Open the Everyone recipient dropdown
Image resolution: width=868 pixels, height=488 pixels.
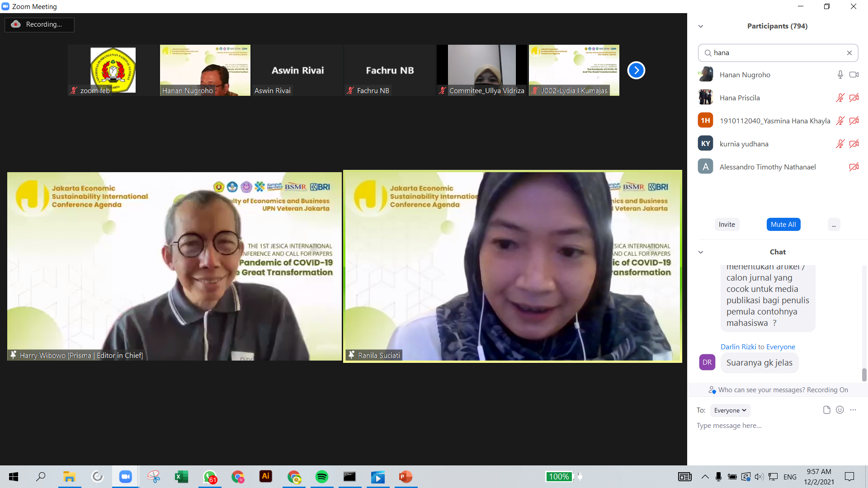[x=730, y=410]
